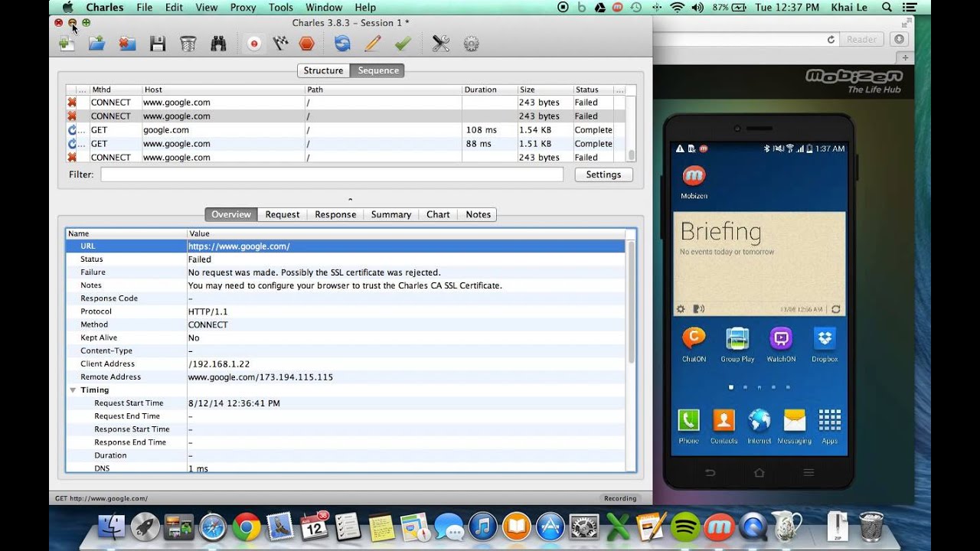This screenshot has width=980, height=551.
Task: Open the Summary tab
Action: [x=391, y=214]
